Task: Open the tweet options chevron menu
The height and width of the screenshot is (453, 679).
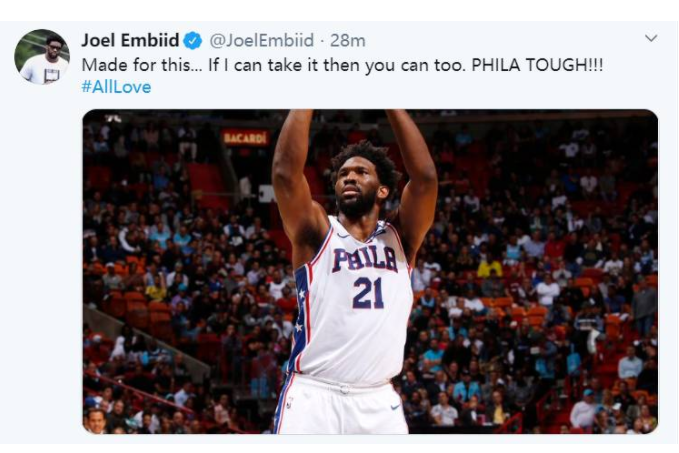Action: tap(651, 39)
